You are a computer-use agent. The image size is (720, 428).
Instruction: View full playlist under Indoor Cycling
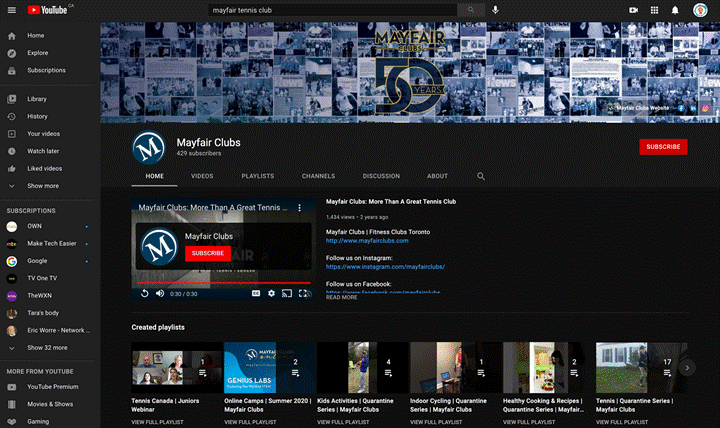pyautogui.click(x=436, y=422)
